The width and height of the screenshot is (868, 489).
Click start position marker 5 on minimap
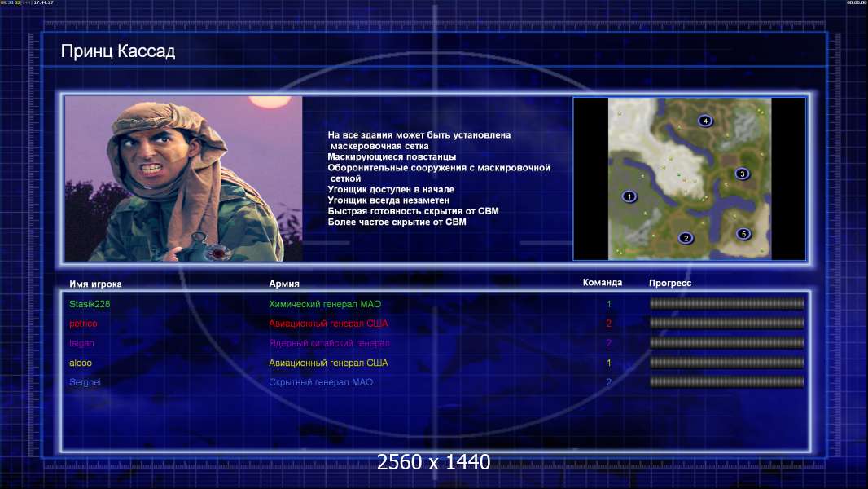743,234
